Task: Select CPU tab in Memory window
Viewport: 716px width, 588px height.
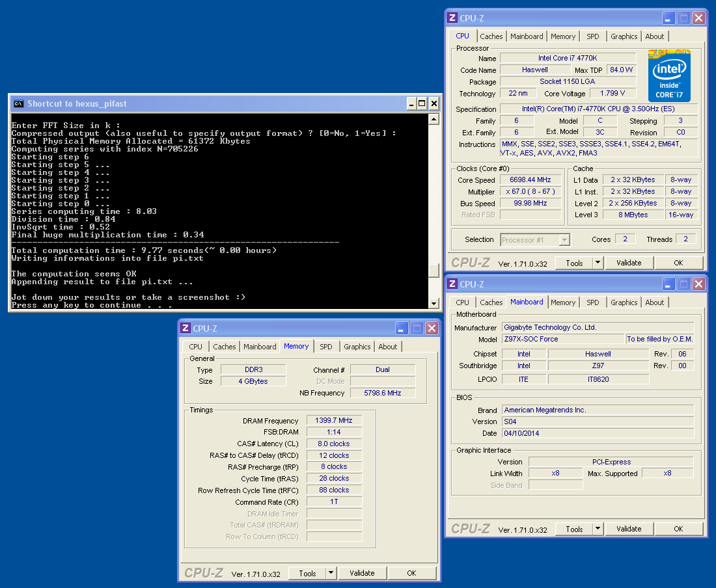Action: click(195, 347)
